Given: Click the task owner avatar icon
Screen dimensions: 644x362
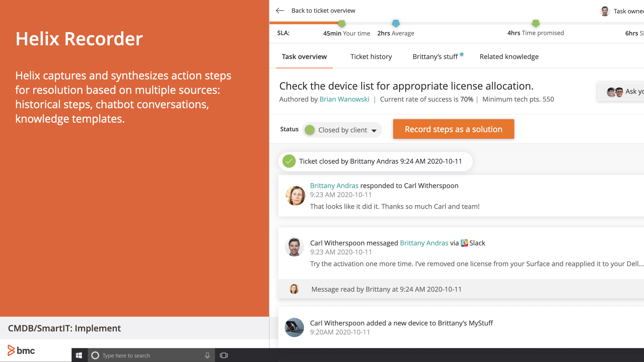Looking at the screenshot, I should 605,11.
